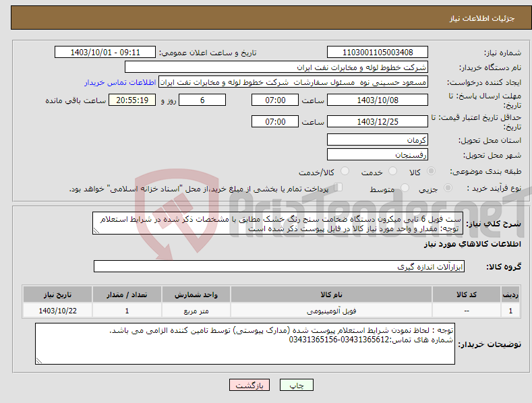Click the شرح کلی نیاز description textarea

pyautogui.click(x=278, y=223)
